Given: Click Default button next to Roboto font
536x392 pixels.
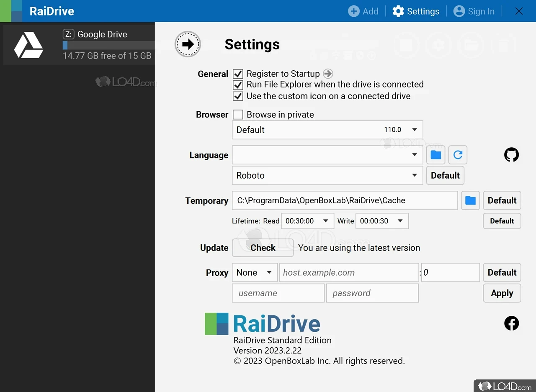Looking at the screenshot, I should (x=445, y=175).
